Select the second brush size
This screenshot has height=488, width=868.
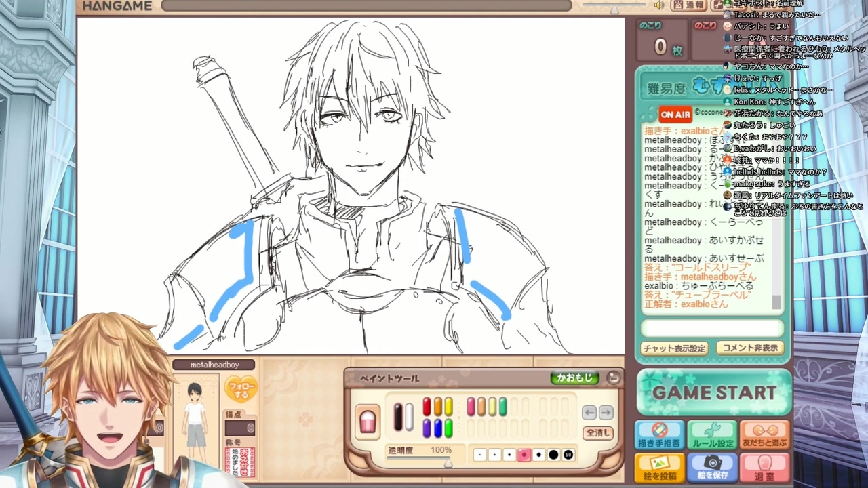coord(495,455)
